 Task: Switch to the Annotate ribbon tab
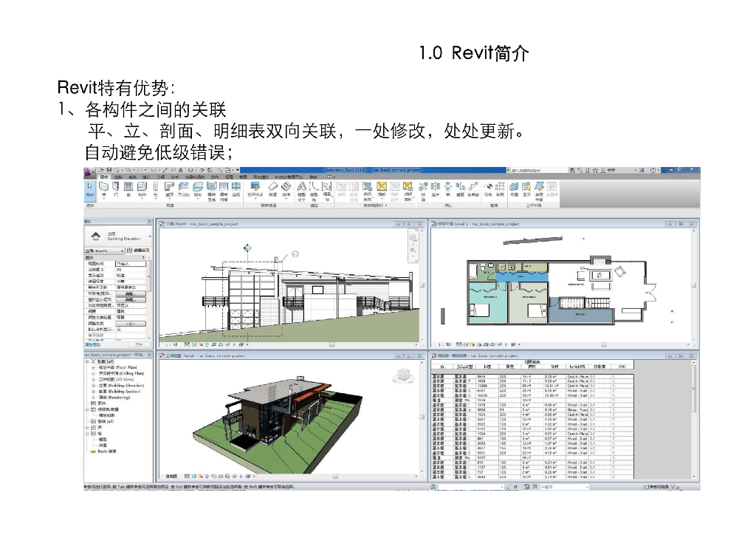click(x=161, y=177)
